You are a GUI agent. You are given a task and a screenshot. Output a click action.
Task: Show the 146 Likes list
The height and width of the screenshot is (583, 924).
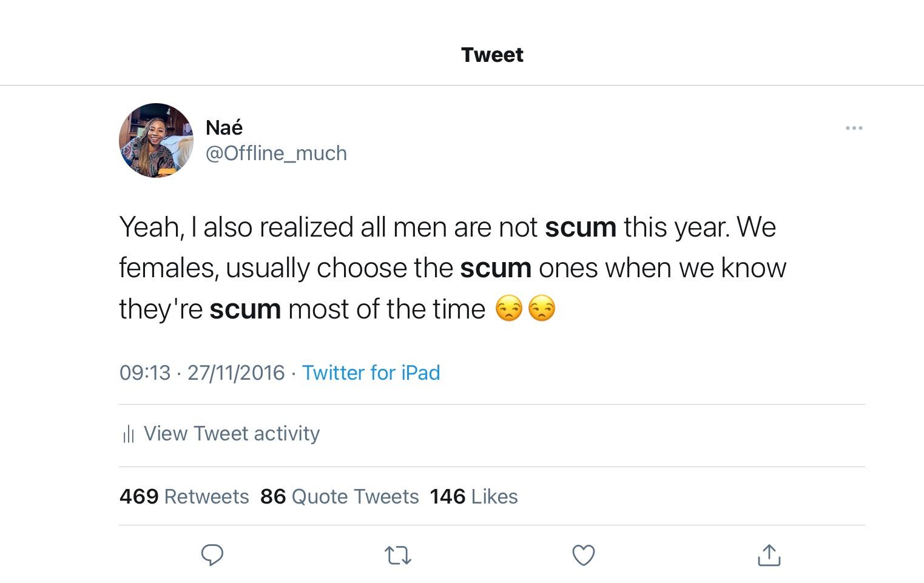click(x=473, y=496)
